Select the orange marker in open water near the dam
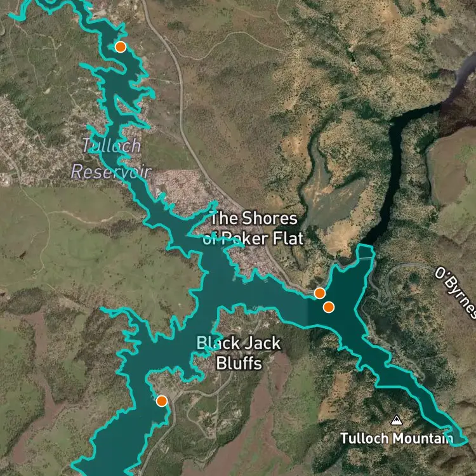The height and width of the screenshot is (476, 476). click(329, 307)
